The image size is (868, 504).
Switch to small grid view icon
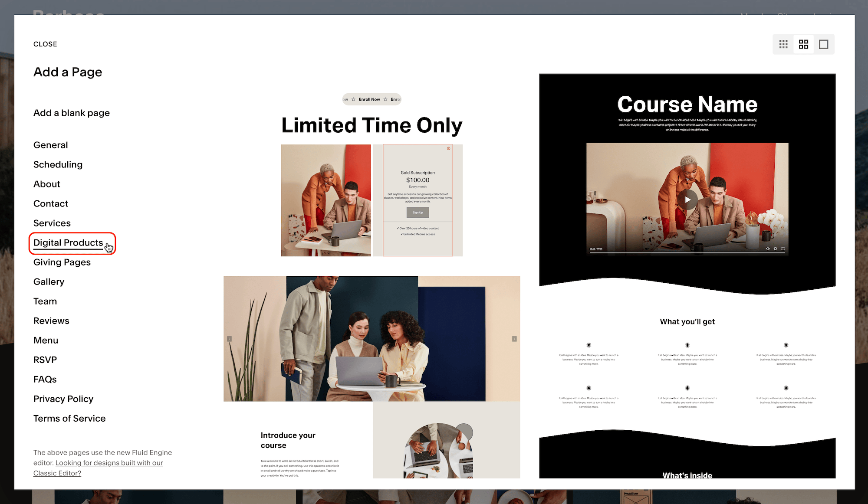coord(783,44)
